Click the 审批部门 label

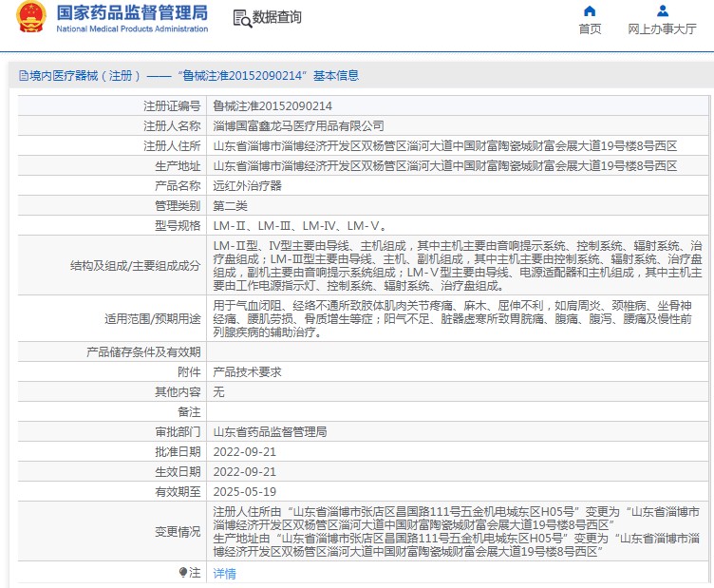click(x=178, y=432)
